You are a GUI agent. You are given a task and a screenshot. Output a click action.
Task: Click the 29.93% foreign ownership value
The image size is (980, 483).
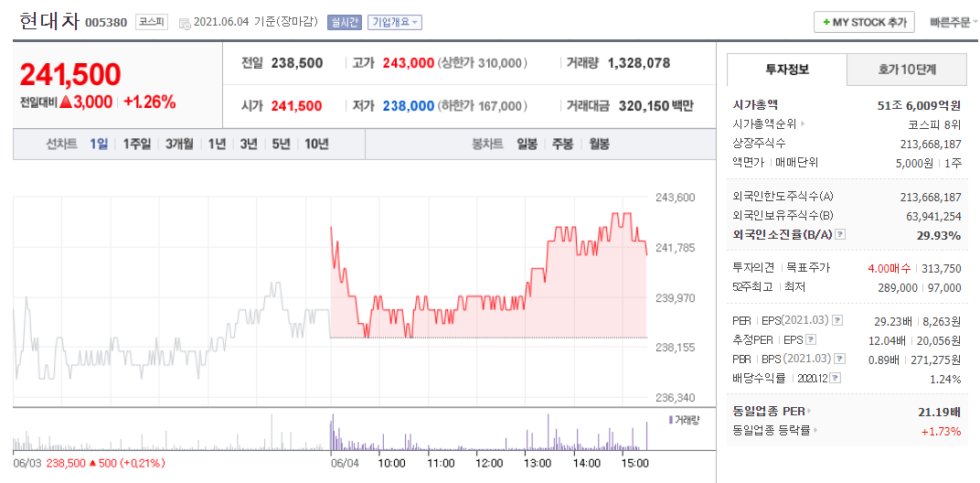click(x=941, y=235)
